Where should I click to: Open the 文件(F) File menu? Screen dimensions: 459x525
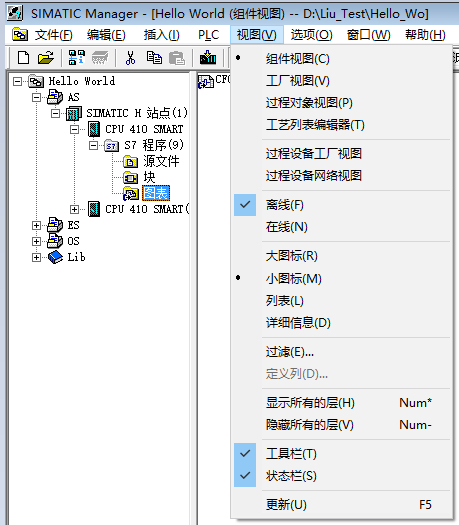pos(54,35)
